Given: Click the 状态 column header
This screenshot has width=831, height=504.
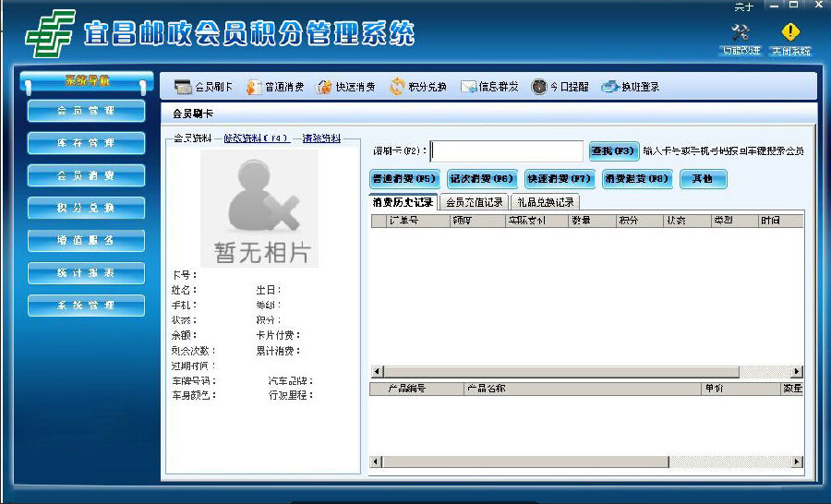Looking at the screenshot, I should pyautogui.click(x=687, y=221).
